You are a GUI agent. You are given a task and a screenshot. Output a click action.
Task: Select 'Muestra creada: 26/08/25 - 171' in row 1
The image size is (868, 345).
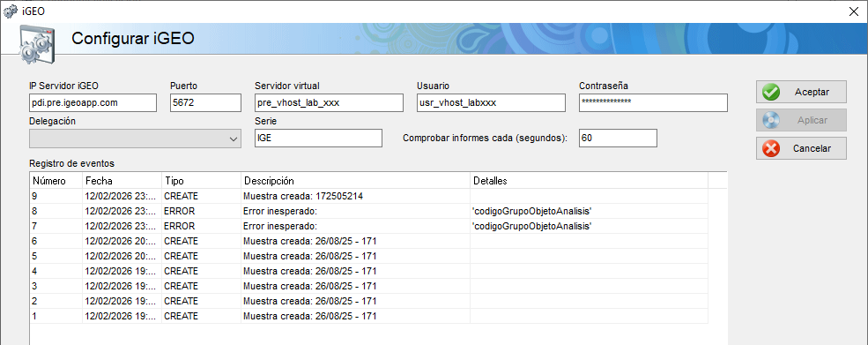pos(310,316)
